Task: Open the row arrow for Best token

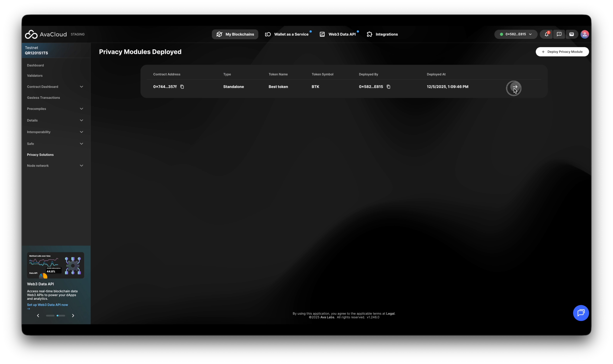Action: tap(515, 87)
